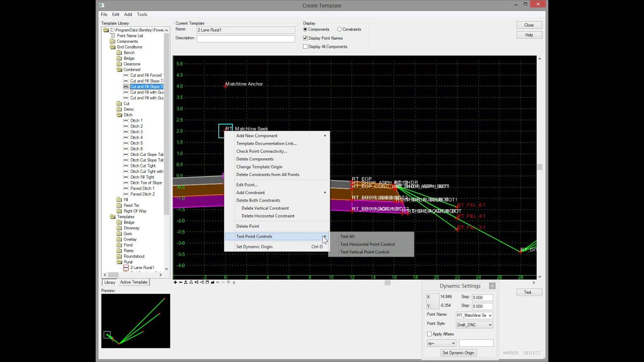Click the Ditch 4 template icon
Viewport: 644px width, 362px height.
126,138
